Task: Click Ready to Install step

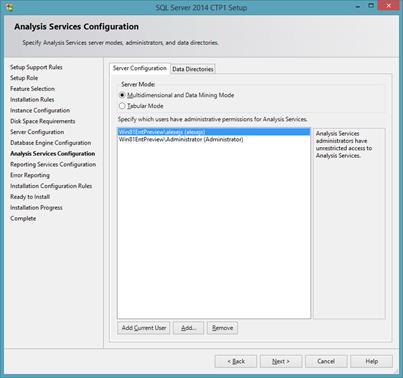Action: coord(30,197)
